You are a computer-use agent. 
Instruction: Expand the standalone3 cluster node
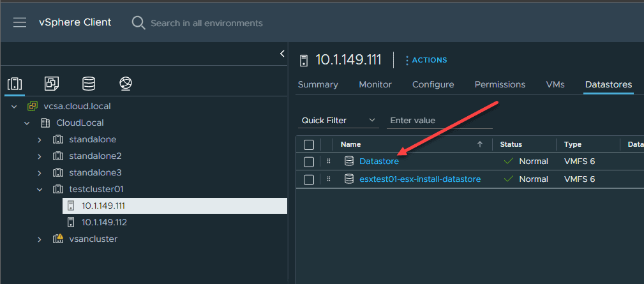[x=40, y=173]
